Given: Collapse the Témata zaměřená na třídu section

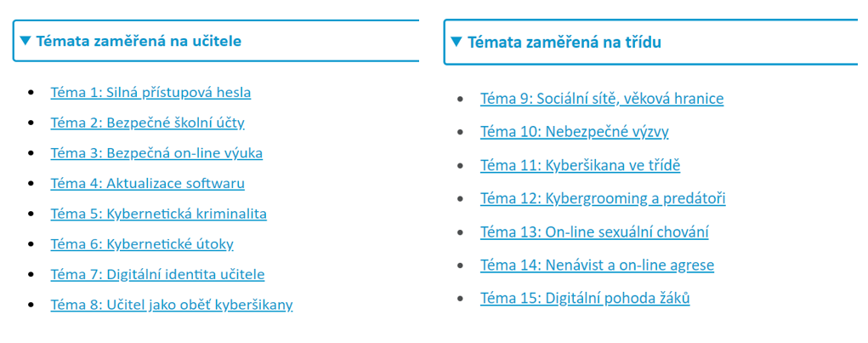Looking at the screenshot, I should [564, 43].
